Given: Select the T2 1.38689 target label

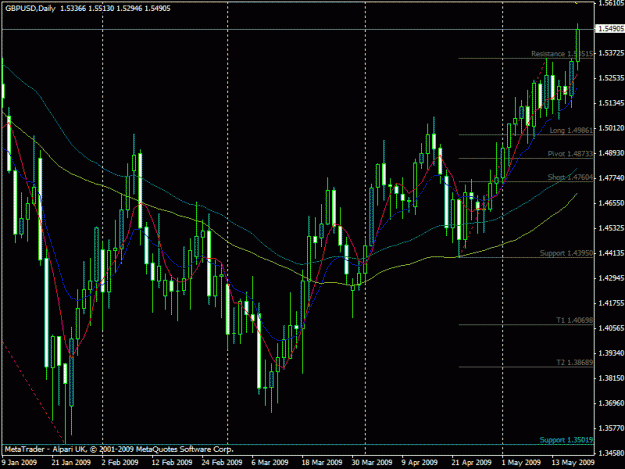Looking at the screenshot, I should click(574, 362).
